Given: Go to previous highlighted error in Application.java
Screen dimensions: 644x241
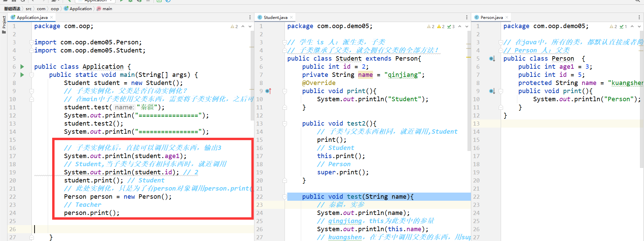Looking at the screenshot, I should 243,26.
